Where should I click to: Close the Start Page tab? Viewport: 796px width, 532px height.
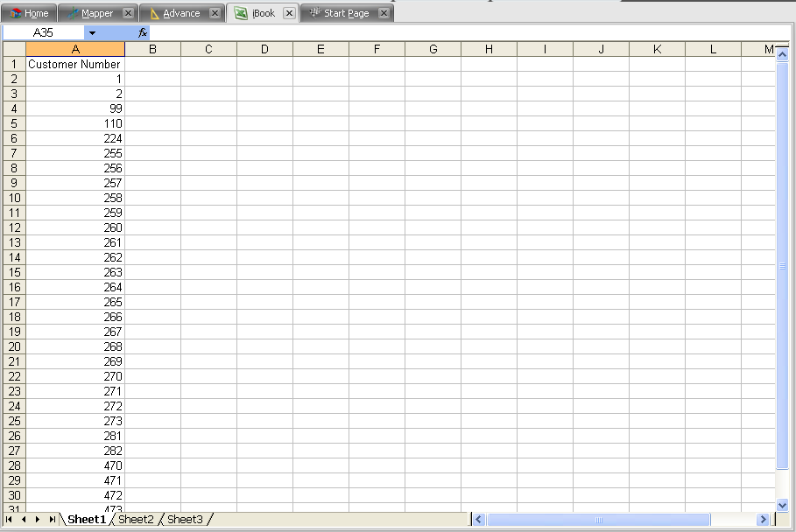pos(384,13)
